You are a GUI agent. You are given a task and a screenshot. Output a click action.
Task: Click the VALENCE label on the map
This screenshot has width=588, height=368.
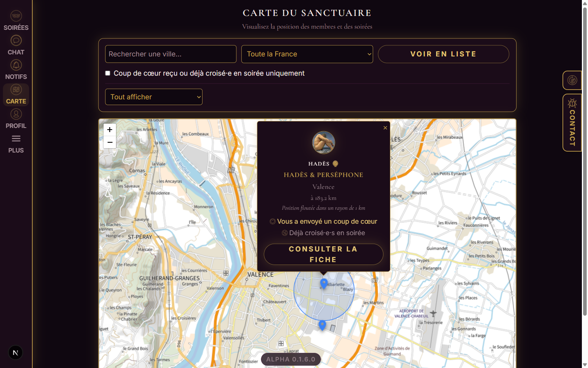(261, 275)
